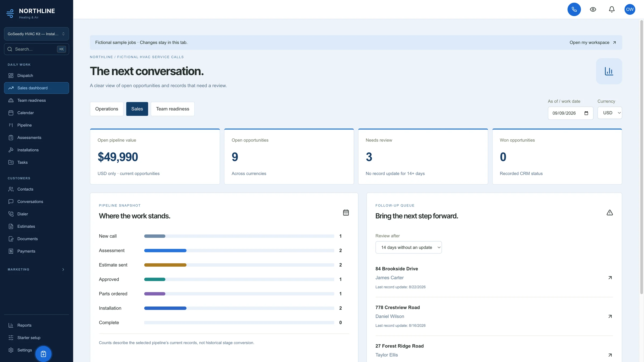Open Dialer in the sidebar
This screenshot has height=362, width=644.
coord(36,214)
